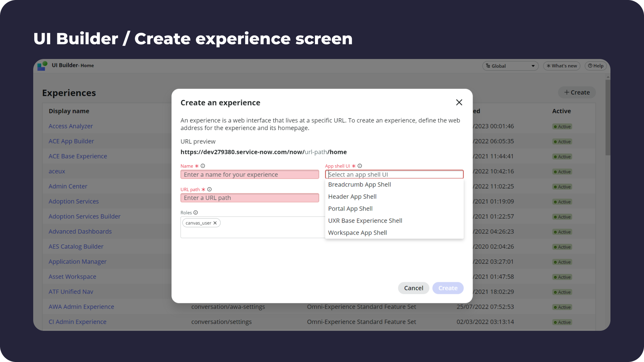Open Asset Workspace link
Image resolution: width=644 pixels, height=362 pixels.
(72, 277)
